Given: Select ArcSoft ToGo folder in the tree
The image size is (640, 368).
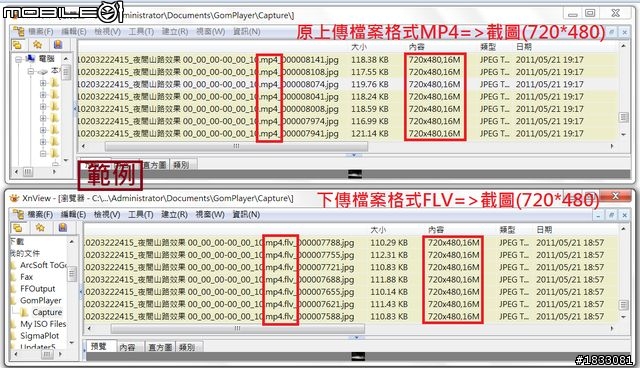Looking at the screenshot, I should coord(43,265).
